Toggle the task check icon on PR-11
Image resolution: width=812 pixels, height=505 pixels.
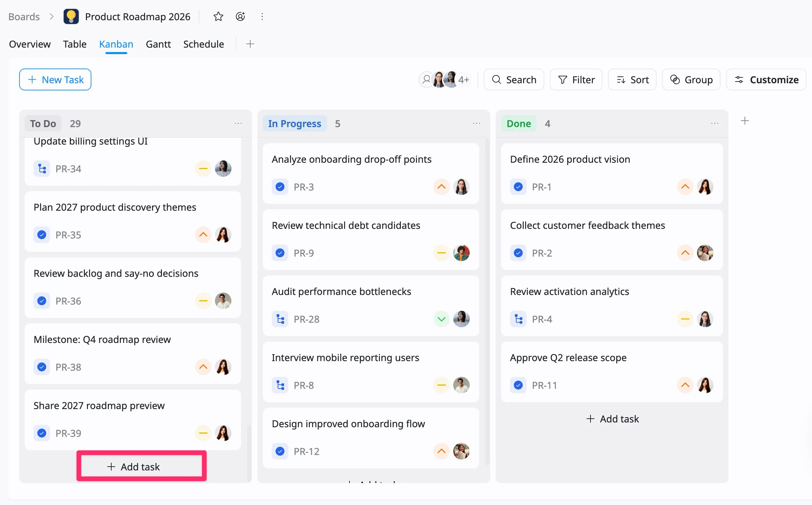point(518,385)
